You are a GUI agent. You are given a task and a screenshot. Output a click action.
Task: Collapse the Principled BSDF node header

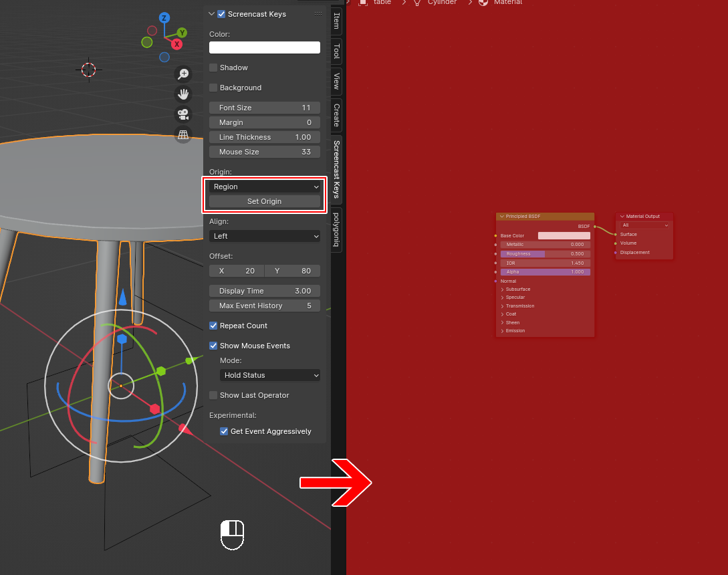(x=501, y=217)
